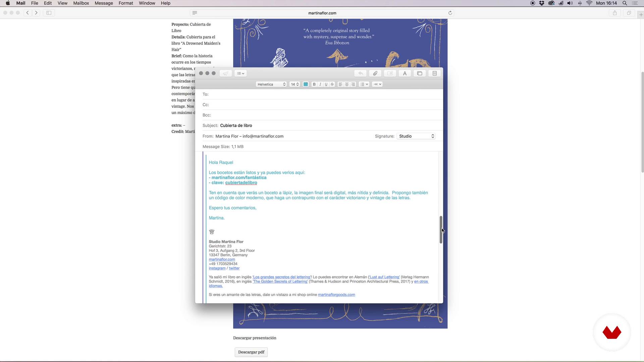Click the compose window vertical scrollbar thumb

(441, 230)
